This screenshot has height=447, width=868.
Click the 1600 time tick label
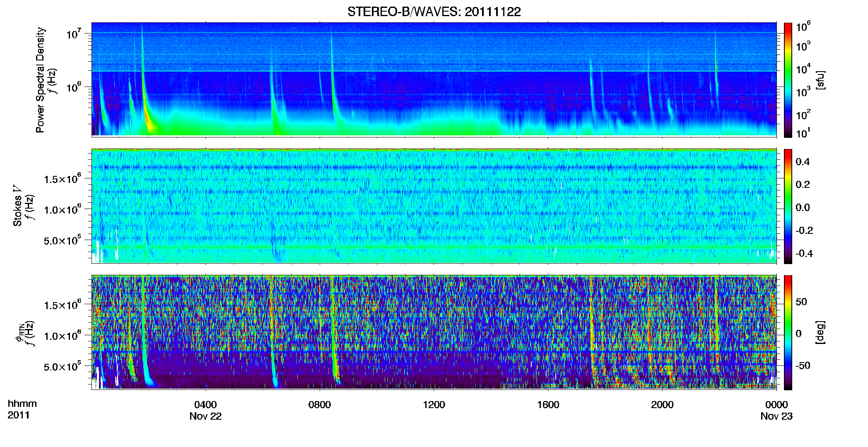(548, 405)
